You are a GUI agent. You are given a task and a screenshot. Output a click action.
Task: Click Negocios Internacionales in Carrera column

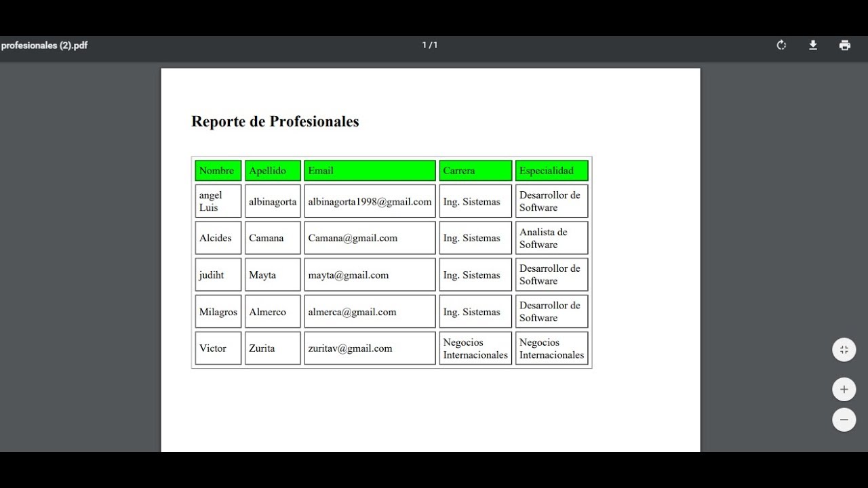tap(475, 348)
